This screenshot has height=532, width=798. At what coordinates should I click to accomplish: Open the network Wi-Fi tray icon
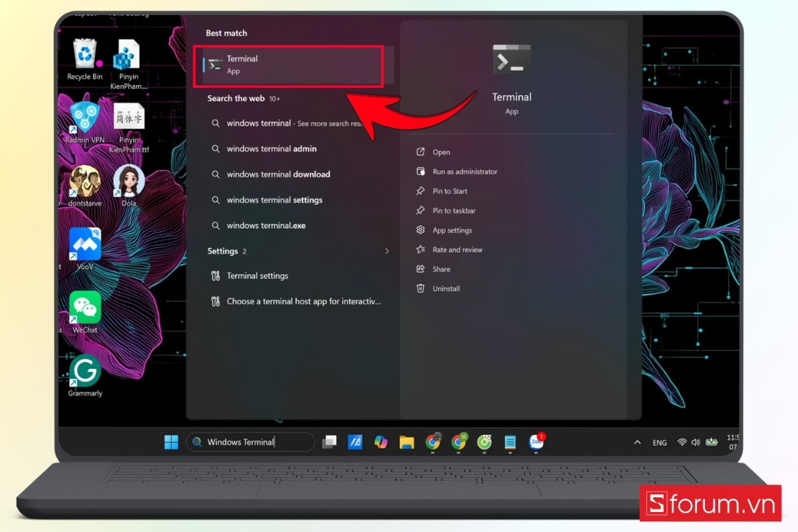coord(682,442)
